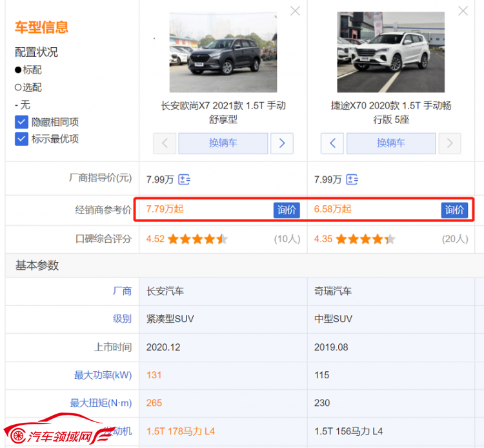
Task: Click 询价 button for 7.79万起
Action: coord(287,210)
